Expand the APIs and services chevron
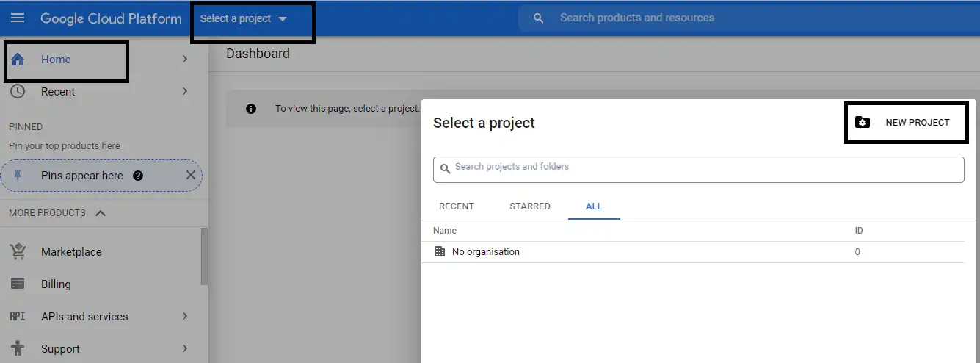The width and height of the screenshot is (980, 363). pos(185,316)
